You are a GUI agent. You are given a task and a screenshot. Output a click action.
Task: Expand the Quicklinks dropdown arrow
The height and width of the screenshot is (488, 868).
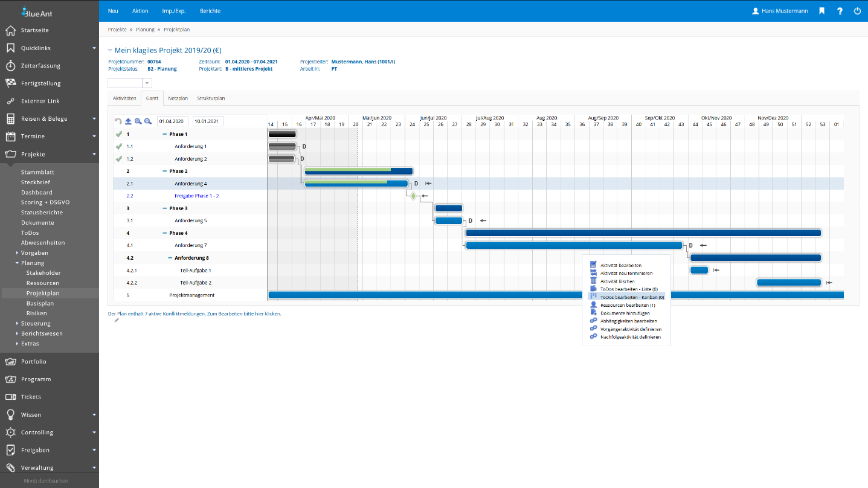[x=94, y=48]
